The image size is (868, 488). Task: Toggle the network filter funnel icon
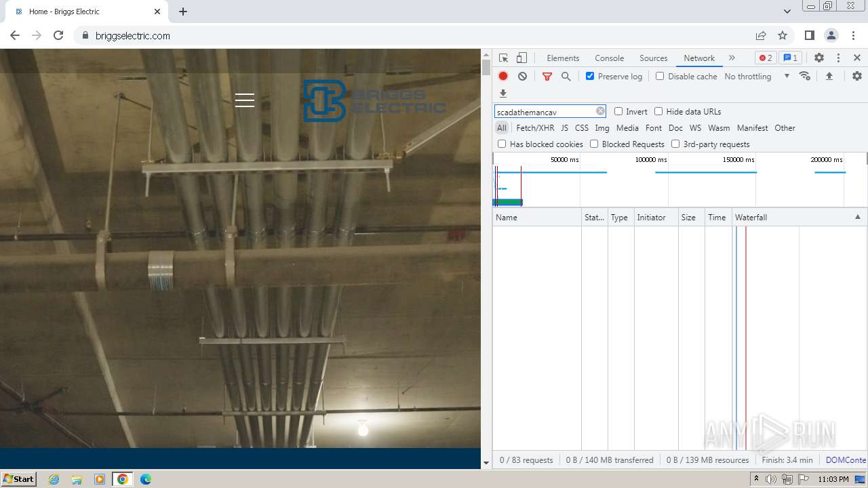tap(547, 77)
